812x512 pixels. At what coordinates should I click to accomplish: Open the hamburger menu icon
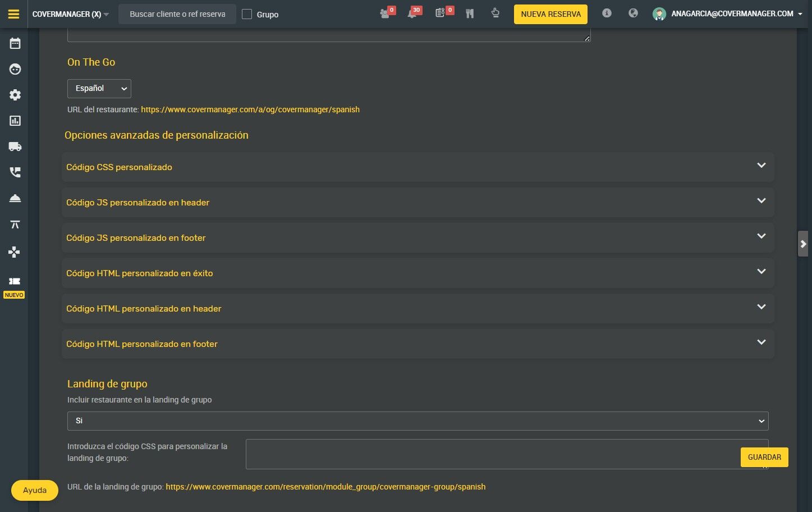[14, 14]
